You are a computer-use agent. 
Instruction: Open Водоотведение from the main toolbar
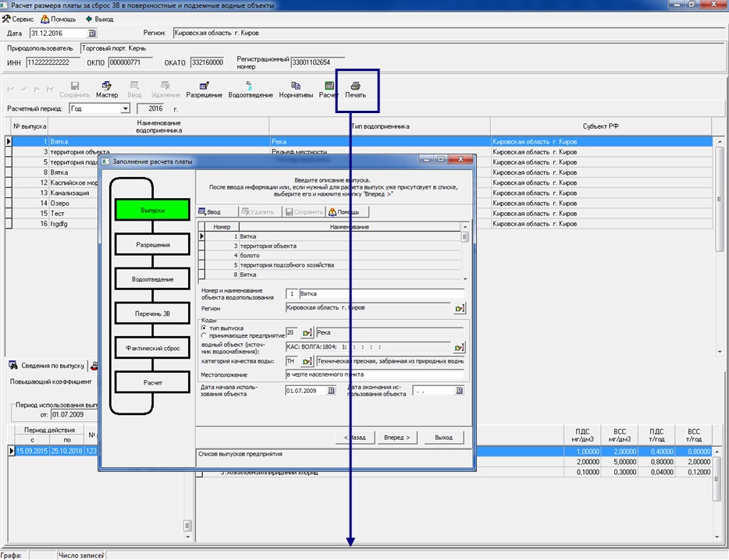tap(250, 89)
